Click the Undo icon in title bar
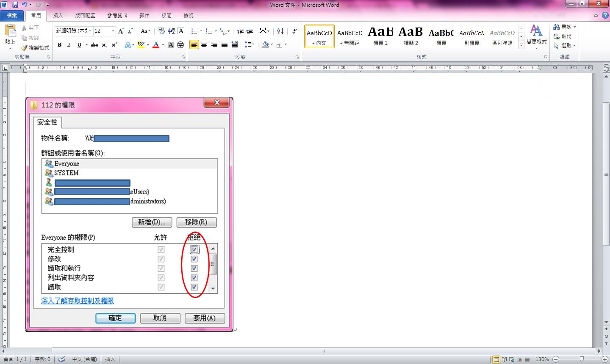Image resolution: width=610 pixels, height=364 pixels. [x=25, y=5]
